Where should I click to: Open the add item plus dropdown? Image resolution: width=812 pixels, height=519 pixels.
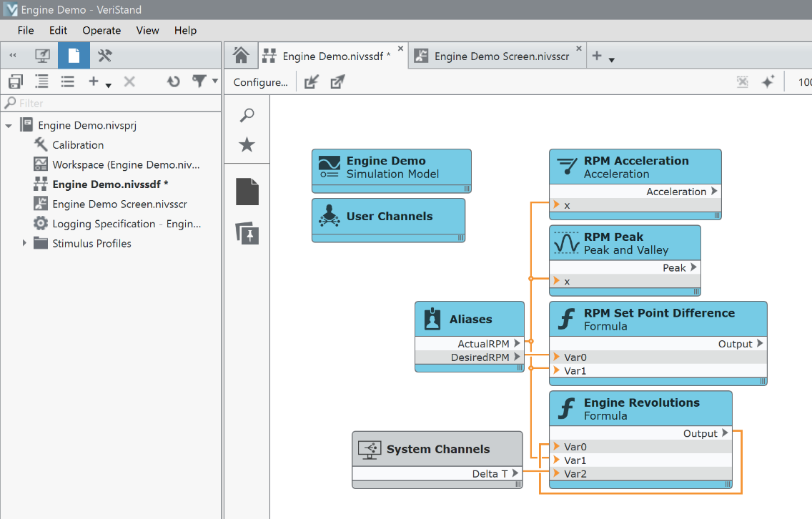click(99, 82)
